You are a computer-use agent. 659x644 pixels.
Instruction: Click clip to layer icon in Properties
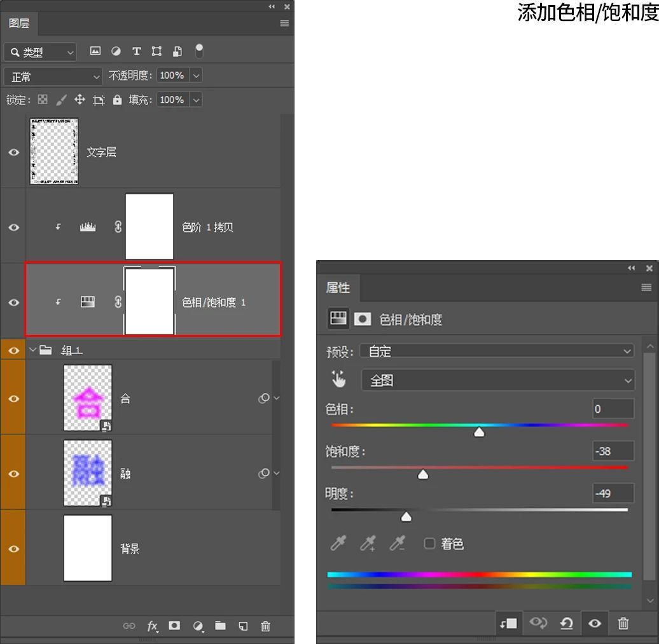[x=508, y=623]
